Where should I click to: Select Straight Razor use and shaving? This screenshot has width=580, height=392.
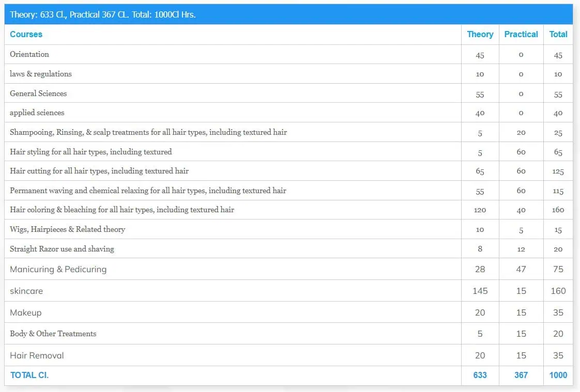pyautogui.click(x=62, y=249)
